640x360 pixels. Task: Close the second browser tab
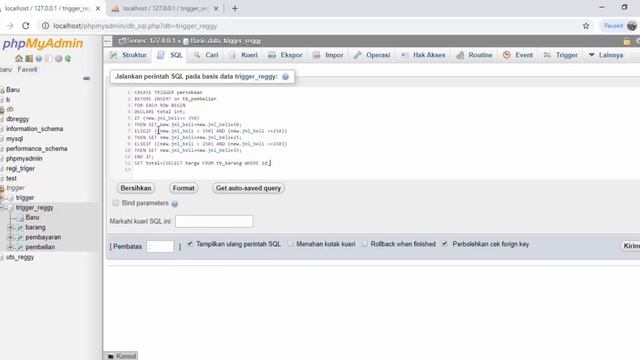216,8
